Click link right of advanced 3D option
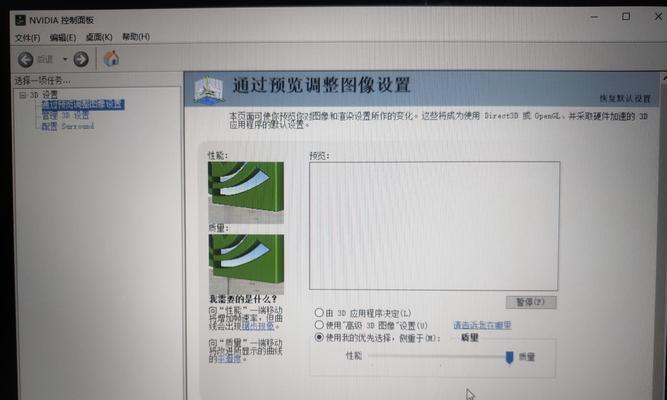This screenshot has width=667, height=400. [x=482, y=325]
